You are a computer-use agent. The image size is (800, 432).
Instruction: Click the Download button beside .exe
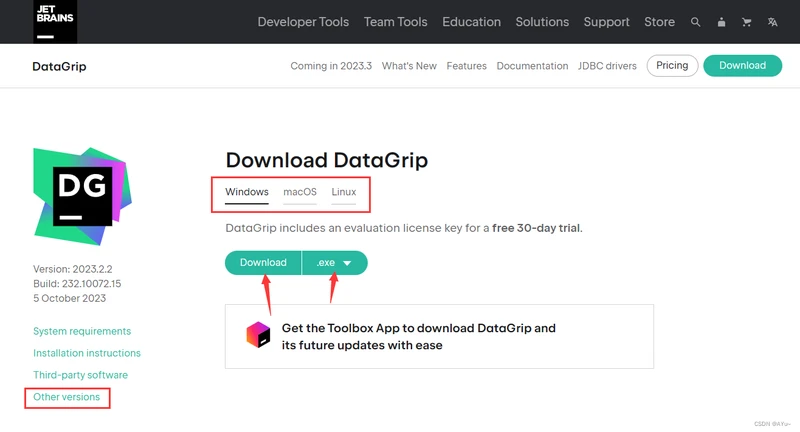coord(263,263)
